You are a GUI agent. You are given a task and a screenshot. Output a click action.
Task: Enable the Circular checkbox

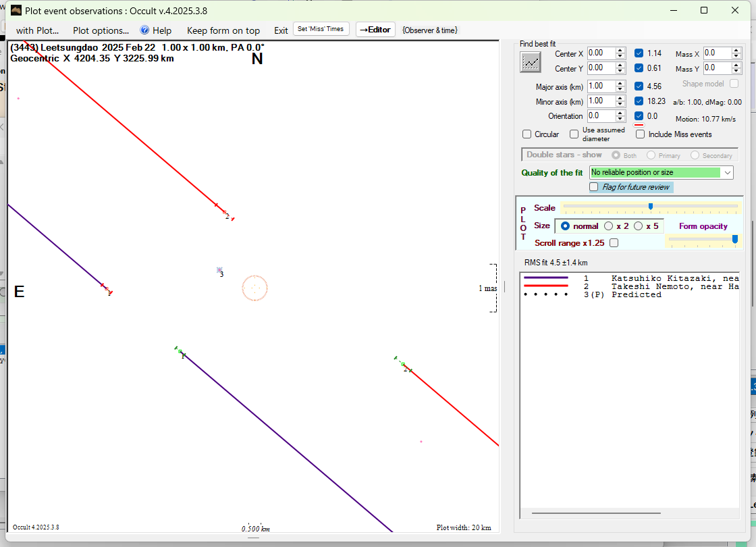point(527,134)
